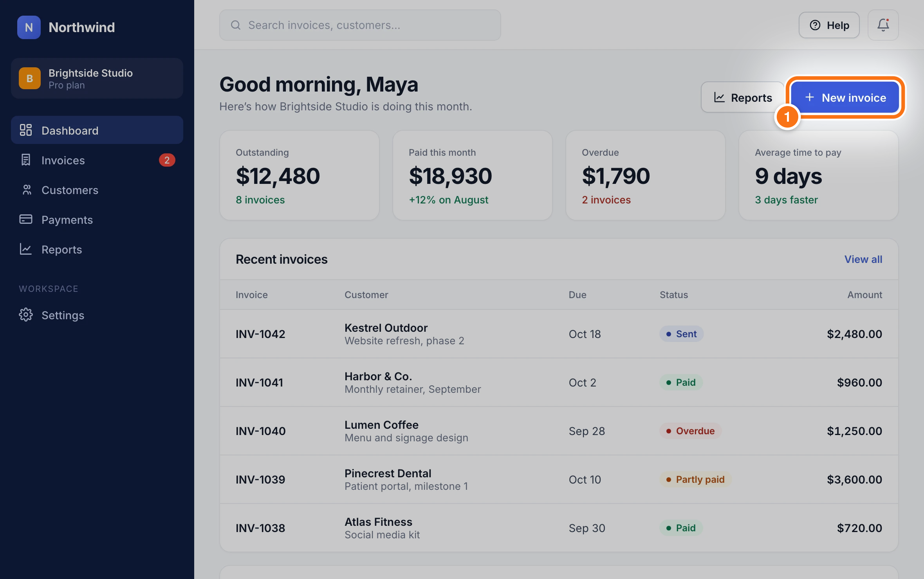Go to Dashboard in the sidebar
The height and width of the screenshot is (579, 924).
(97, 130)
